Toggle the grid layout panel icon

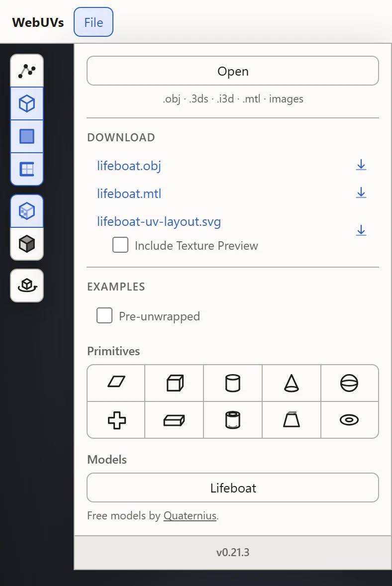click(x=27, y=169)
